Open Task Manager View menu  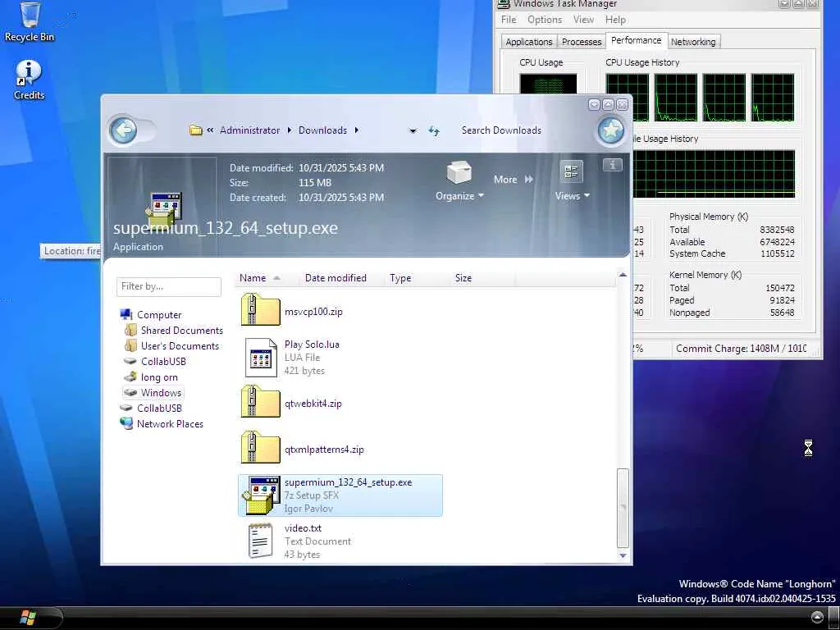pos(583,20)
